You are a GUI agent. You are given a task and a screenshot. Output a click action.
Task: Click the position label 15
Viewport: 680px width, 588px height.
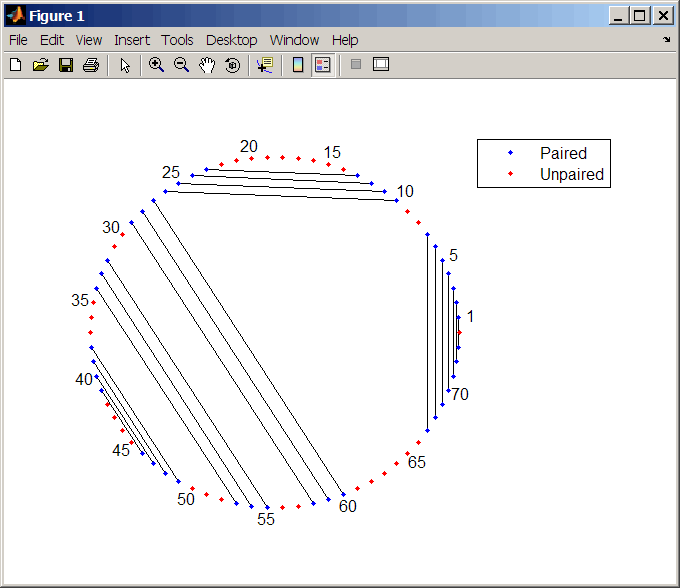pos(332,152)
